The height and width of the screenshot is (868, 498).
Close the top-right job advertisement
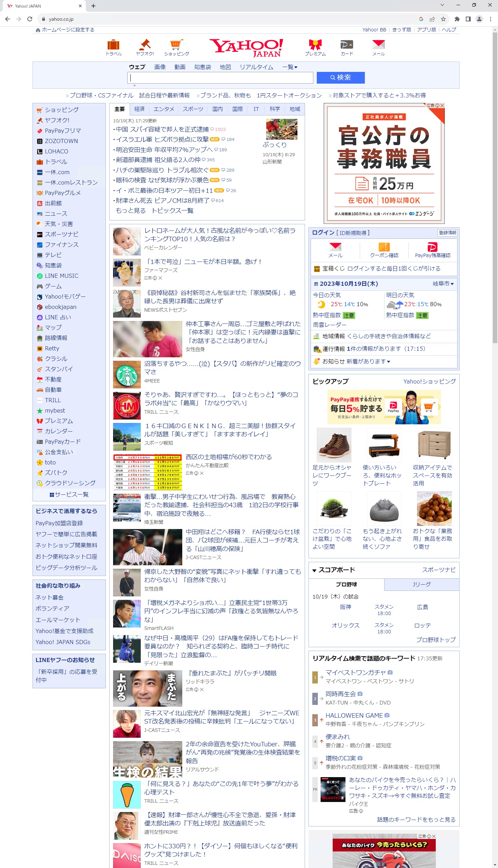click(x=442, y=105)
